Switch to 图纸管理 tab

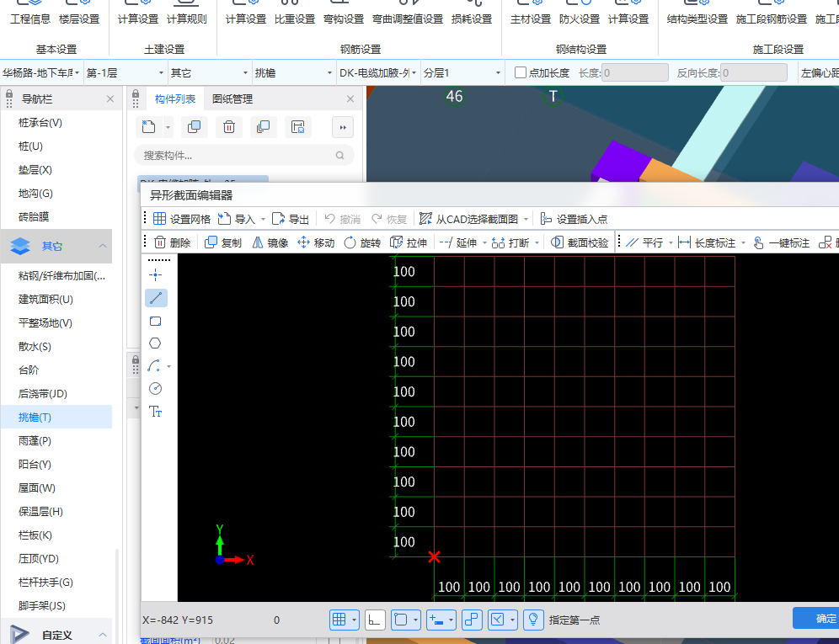tap(232, 99)
